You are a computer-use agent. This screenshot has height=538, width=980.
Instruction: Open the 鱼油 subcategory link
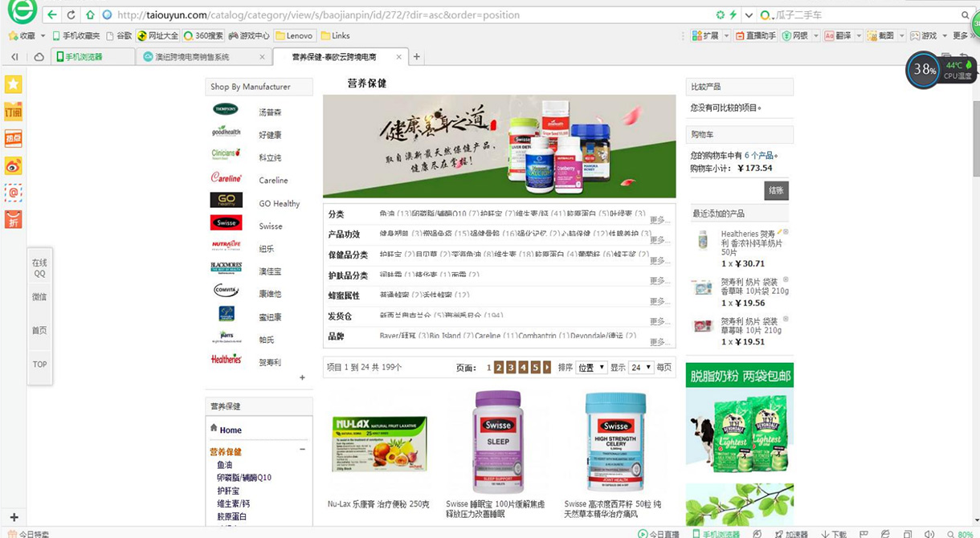(225, 465)
